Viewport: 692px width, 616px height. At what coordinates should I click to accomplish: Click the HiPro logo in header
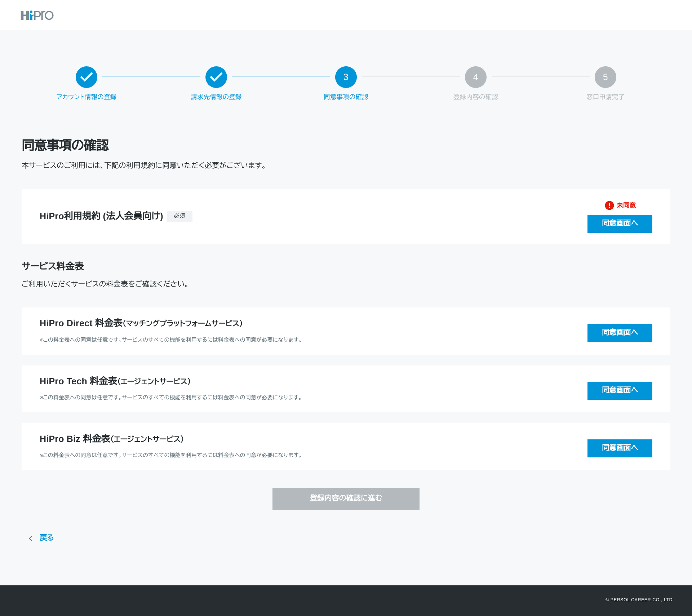[37, 15]
